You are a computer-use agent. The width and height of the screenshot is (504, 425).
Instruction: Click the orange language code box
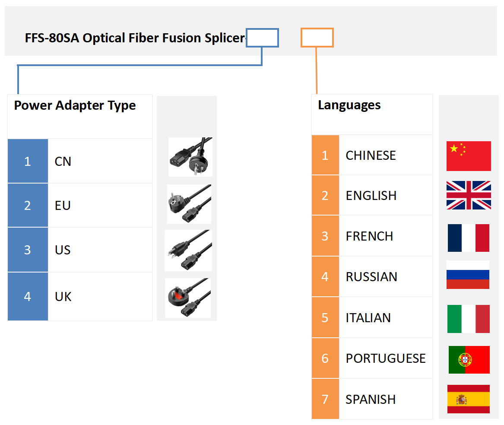317,38
